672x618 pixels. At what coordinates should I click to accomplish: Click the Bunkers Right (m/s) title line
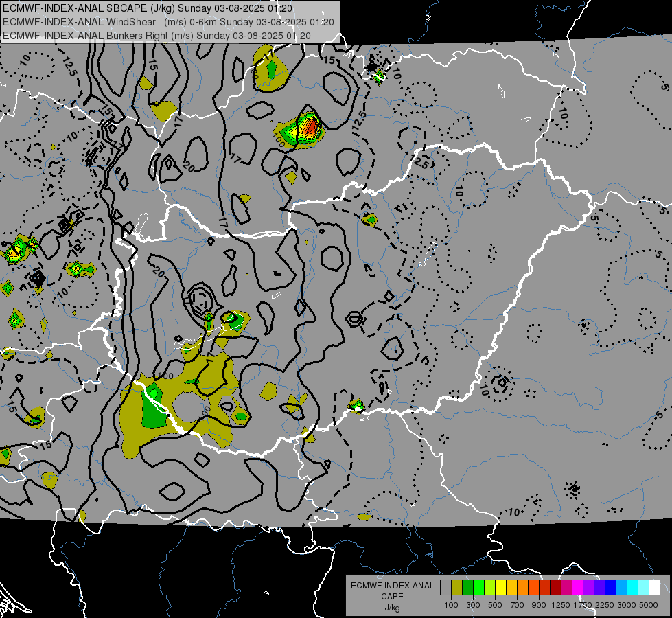(157, 36)
